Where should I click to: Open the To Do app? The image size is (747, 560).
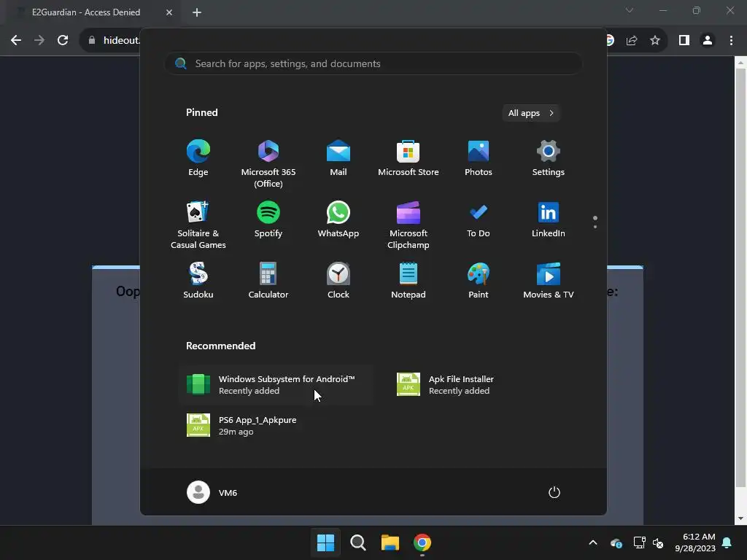479,219
